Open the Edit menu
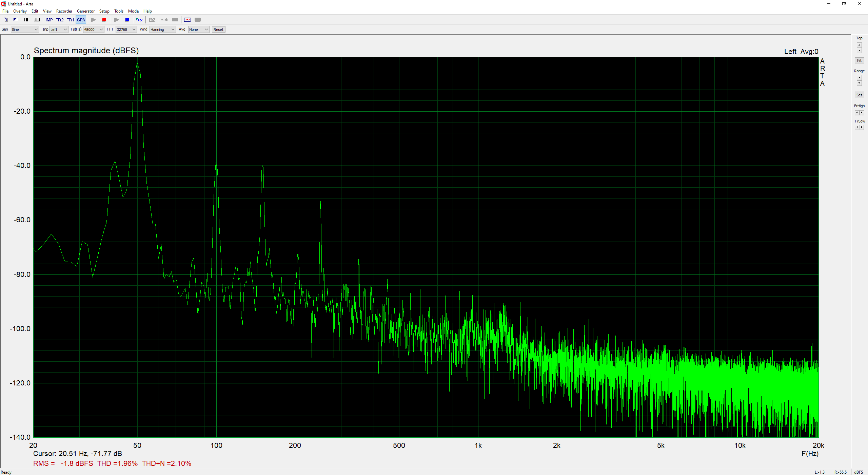Screen dimensions: 868x475 click(35, 11)
